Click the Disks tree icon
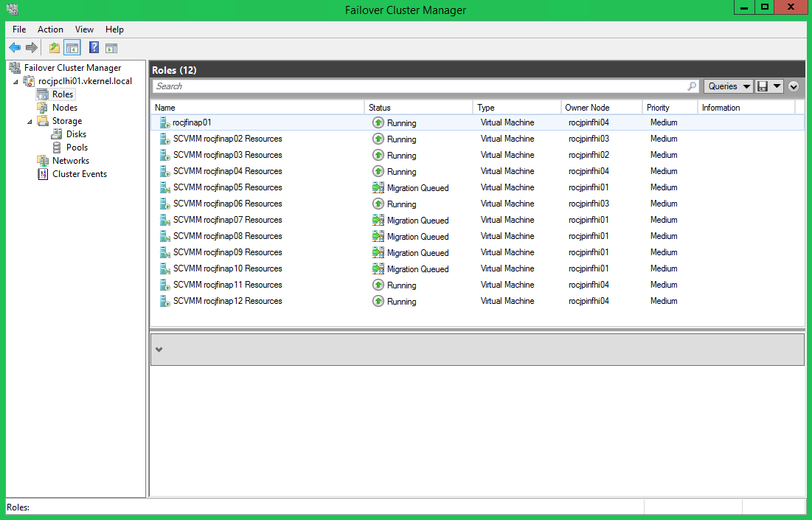The image size is (812, 520). coord(57,134)
